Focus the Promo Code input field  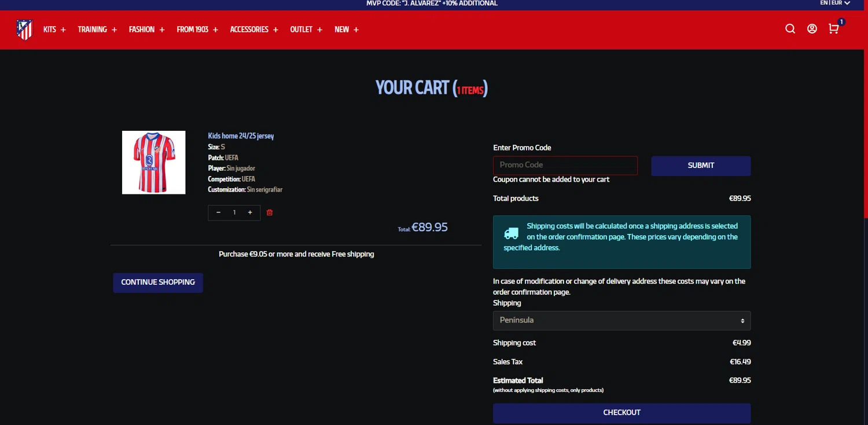[565, 165]
